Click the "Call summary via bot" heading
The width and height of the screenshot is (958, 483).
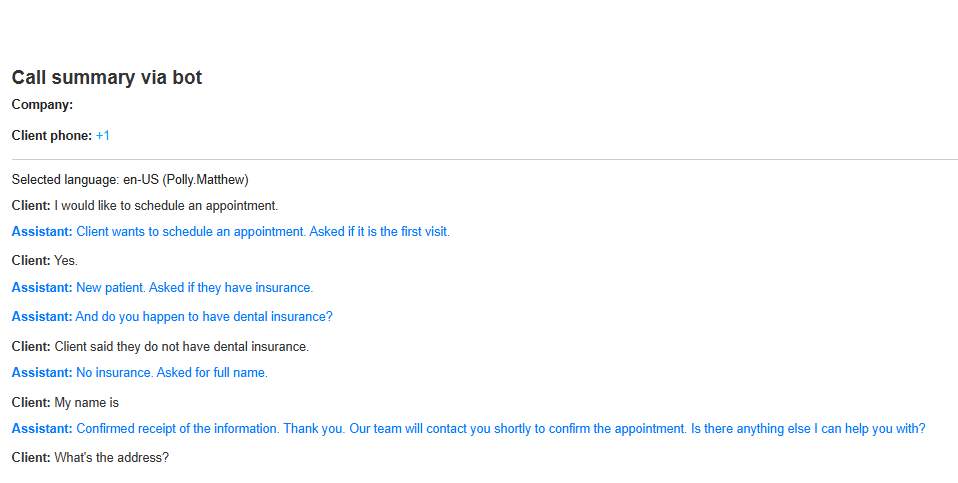click(x=107, y=78)
